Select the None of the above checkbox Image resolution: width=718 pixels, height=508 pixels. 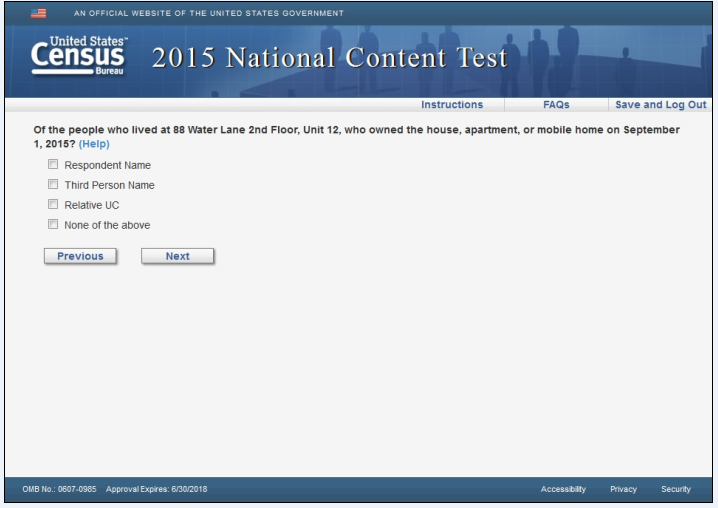click(53, 224)
